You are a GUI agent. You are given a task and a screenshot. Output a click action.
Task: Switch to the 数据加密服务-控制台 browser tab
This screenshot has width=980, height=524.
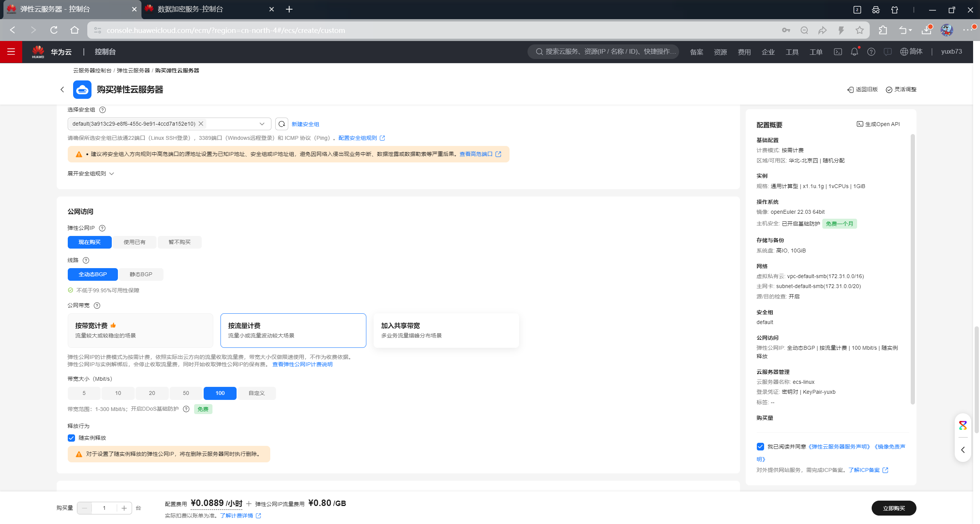pyautogui.click(x=191, y=9)
